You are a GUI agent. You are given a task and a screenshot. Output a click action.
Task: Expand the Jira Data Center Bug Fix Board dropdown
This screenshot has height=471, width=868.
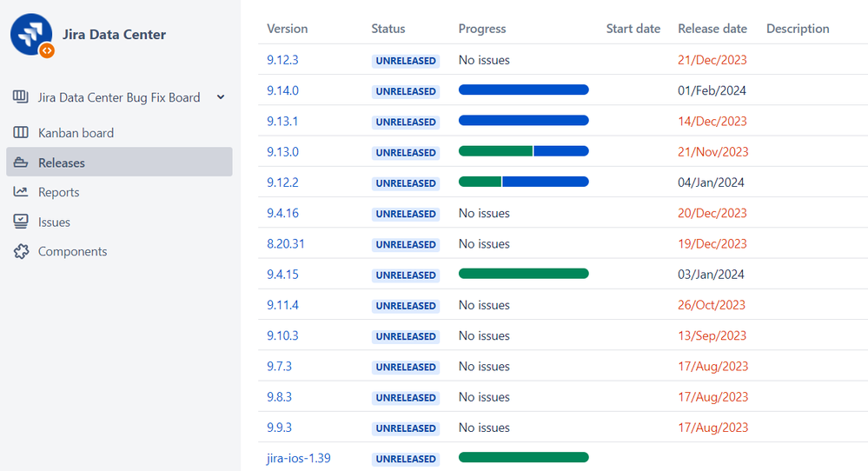coord(221,96)
